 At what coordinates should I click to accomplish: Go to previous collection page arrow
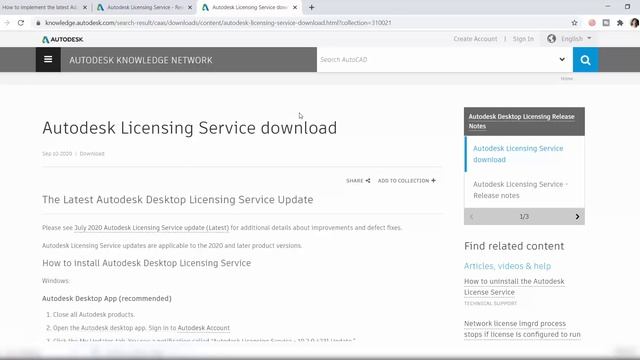[472, 217]
